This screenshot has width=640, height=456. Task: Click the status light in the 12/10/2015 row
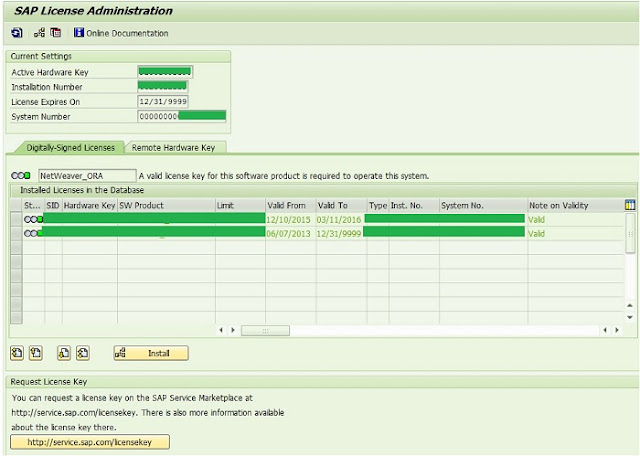click(x=33, y=220)
